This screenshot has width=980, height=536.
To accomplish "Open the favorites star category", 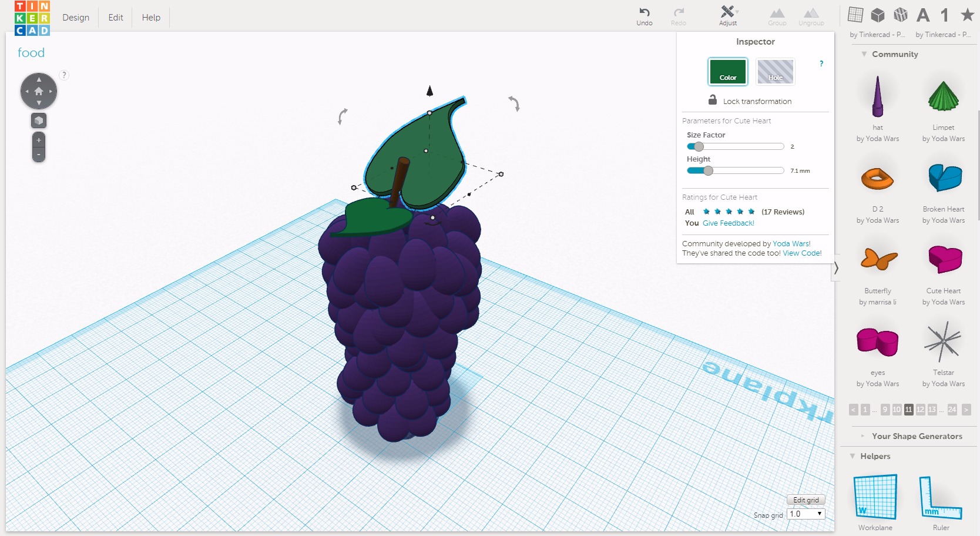I will tap(967, 15).
